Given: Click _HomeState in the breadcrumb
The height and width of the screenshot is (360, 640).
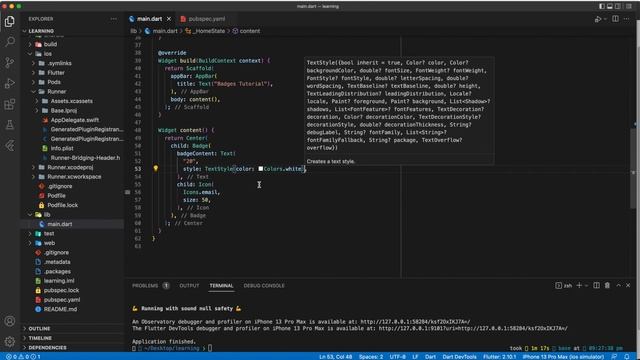Looking at the screenshot, I should pyautogui.click(x=209, y=31).
